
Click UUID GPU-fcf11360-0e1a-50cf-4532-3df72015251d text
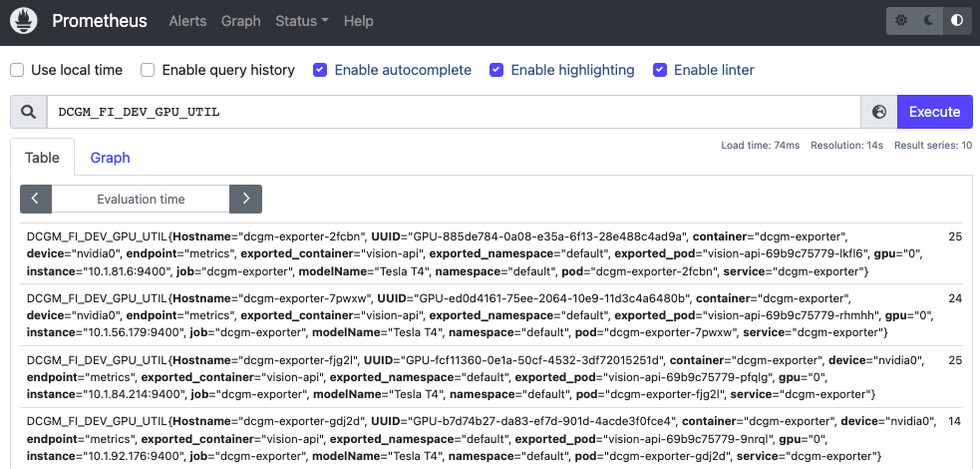[x=513, y=360]
